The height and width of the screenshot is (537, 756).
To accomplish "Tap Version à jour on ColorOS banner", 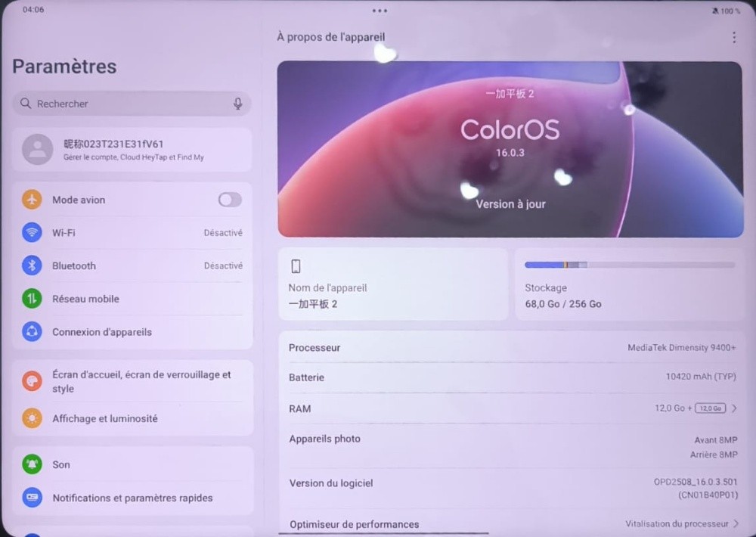I will click(510, 204).
